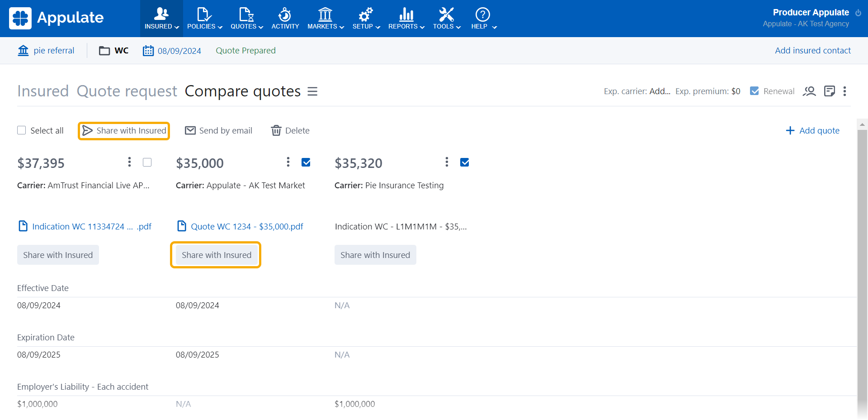
Task: Open the page-level three-dot menu
Action: 844,91
